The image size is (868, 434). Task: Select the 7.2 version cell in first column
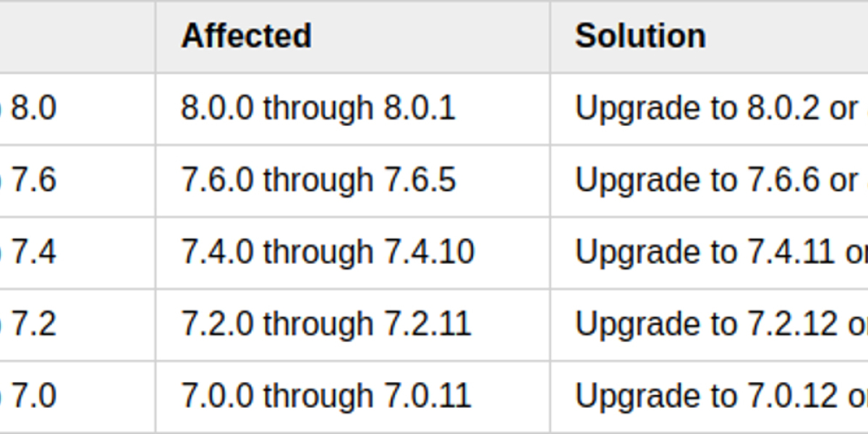(33, 324)
